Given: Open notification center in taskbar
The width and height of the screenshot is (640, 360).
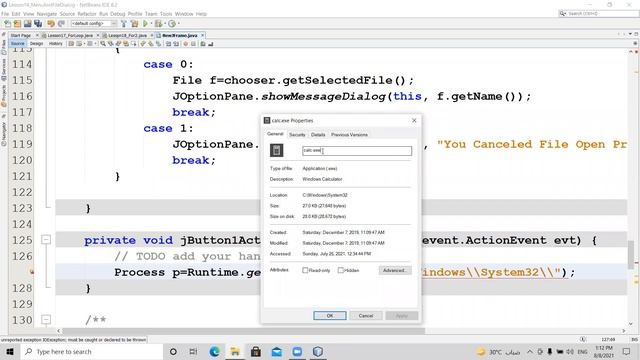Looking at the screenshot, I should pyautogui.click(x=627, y=351).
